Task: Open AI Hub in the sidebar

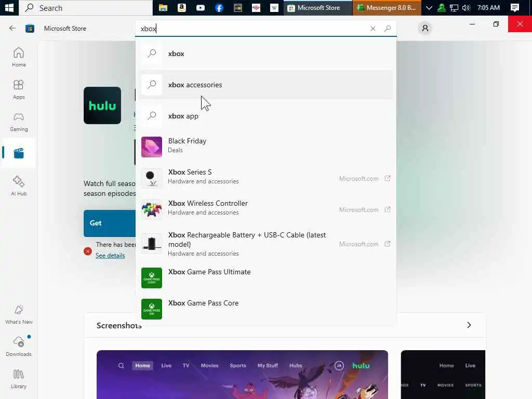Action: click(x=19, y=185)
